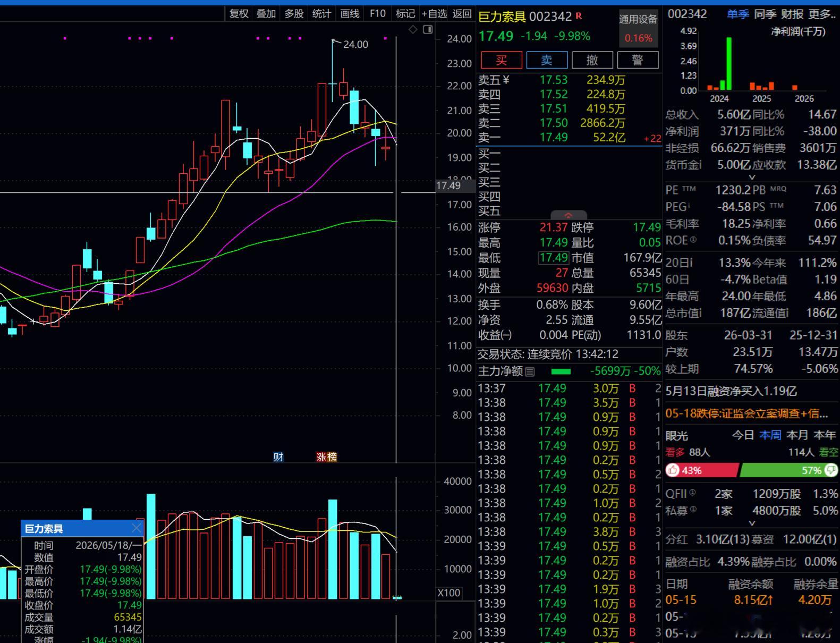Click the X100 volume scale label
The width and height of the screenshot is (840, 643).
click(449, 593)
